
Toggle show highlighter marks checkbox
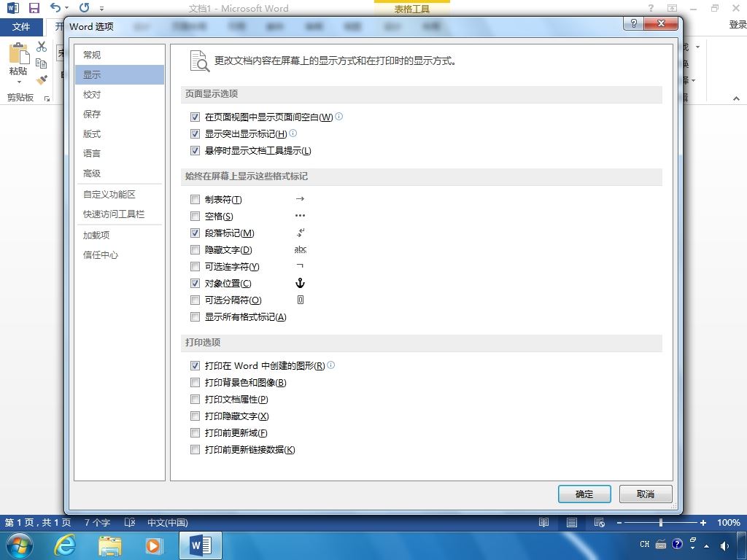coord(195,134)
